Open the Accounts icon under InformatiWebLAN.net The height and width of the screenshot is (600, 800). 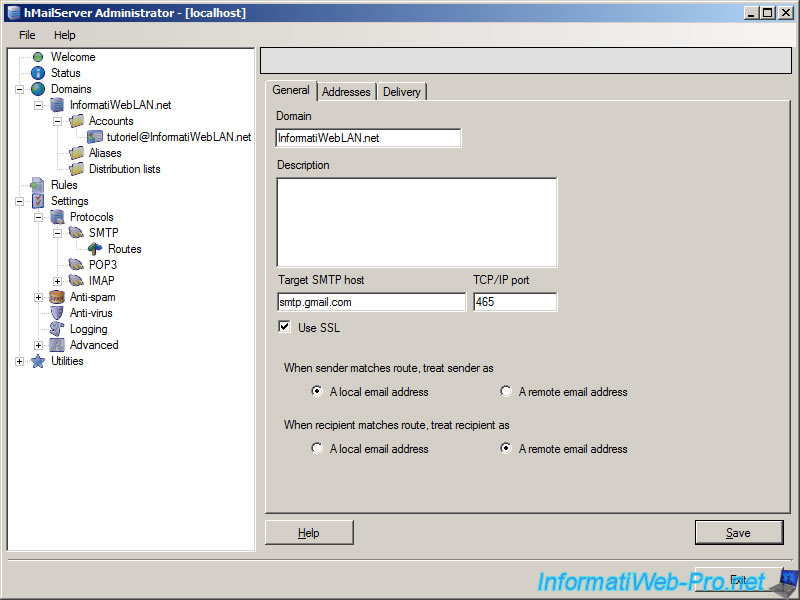pos(77,121)
